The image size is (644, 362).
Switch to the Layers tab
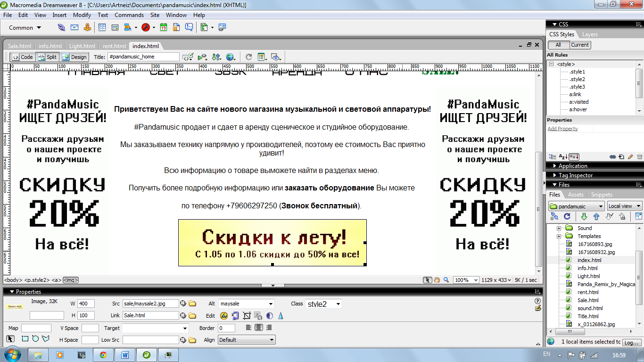(x=589, y=34)
